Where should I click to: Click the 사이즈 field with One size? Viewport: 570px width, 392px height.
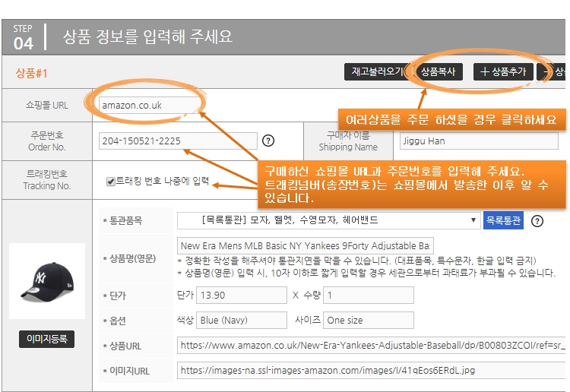(x=369, y=320)
